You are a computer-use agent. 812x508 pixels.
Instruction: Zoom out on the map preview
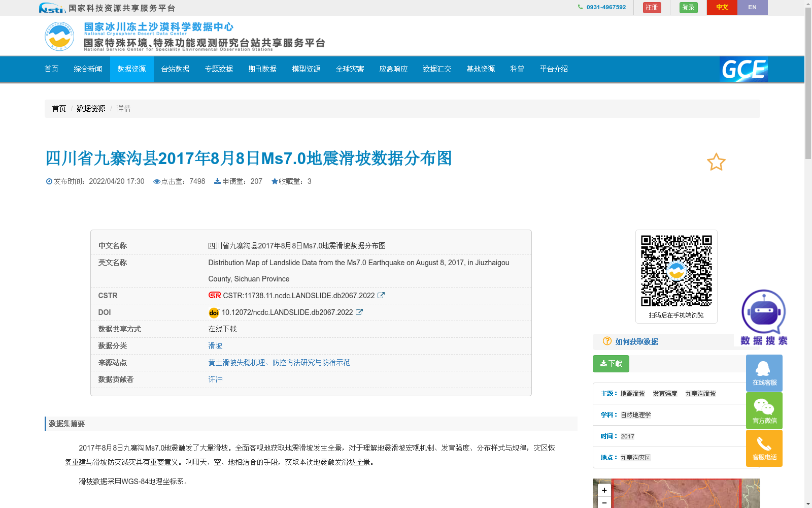click(604, 502)
